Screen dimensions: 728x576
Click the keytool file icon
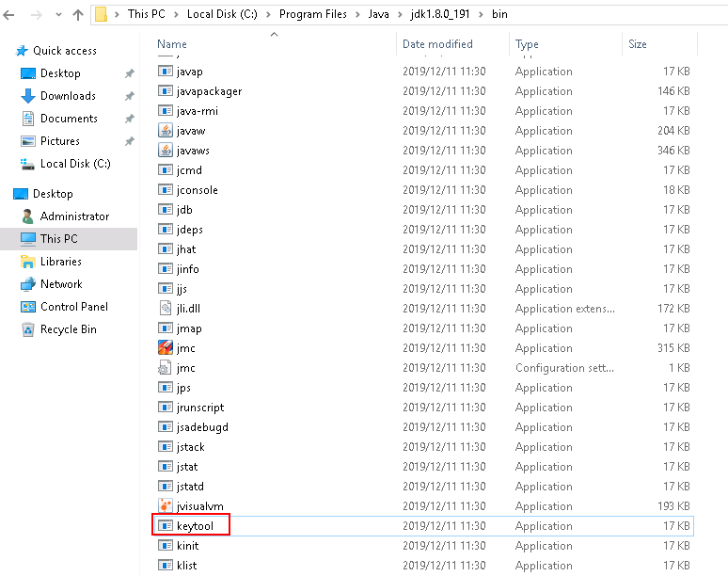pyautogui.click(x=166, y=525)
